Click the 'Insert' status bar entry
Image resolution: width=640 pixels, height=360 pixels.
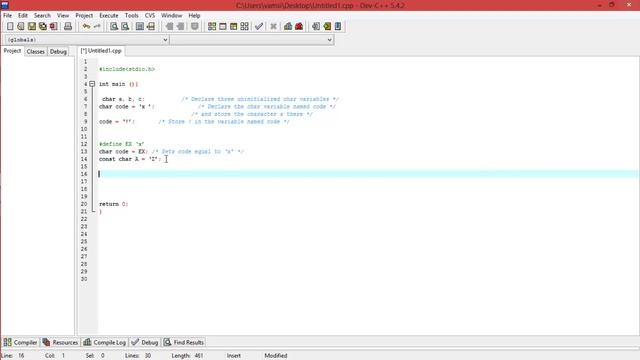click(234, 356)
